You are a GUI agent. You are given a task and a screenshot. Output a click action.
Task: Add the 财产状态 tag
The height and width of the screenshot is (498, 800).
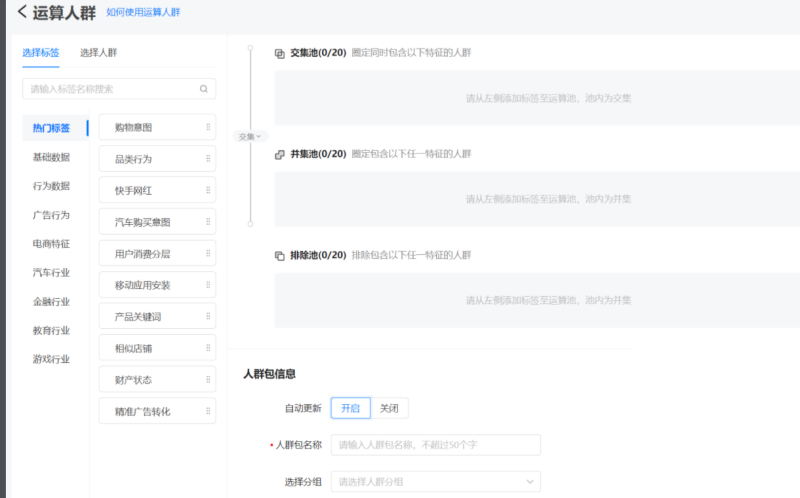point(157,380)
